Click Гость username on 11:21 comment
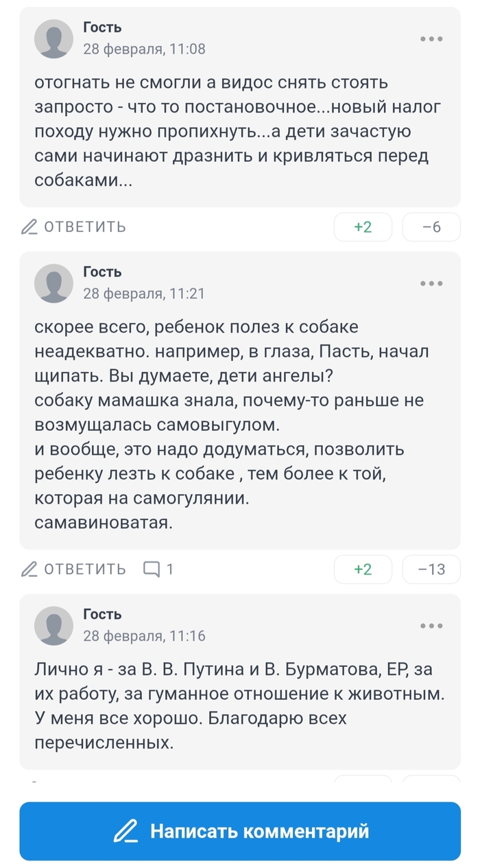Image resolution: width=480 pixels, height=868 pixels. 102,272
